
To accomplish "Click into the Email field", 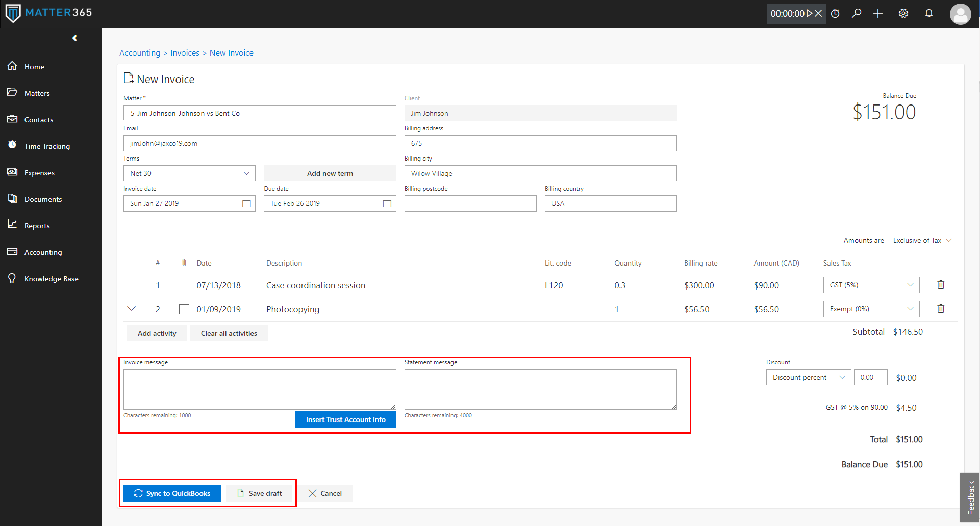I will [x=260, y=143].
